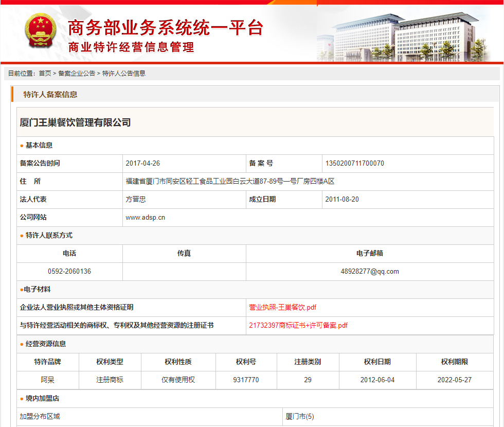Click the website www.adsp.cn

tap(145, 217)
